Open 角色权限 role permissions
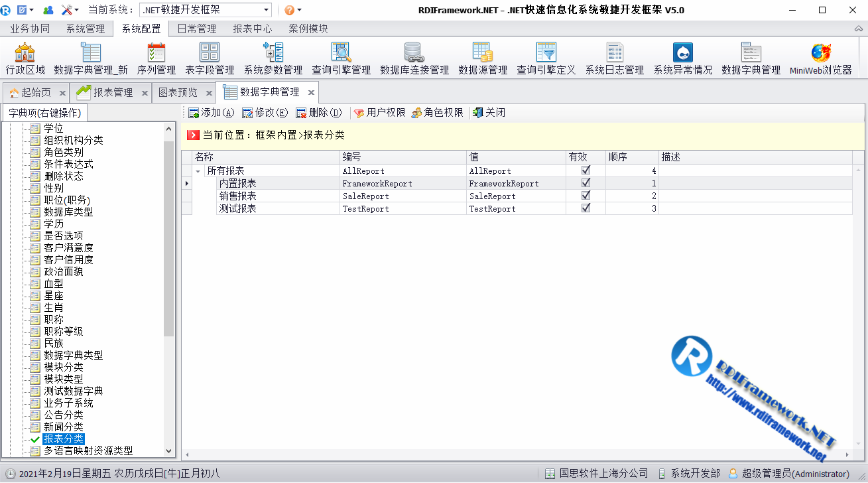The width and height of the screenshot is (868, 483). click(x=438, y=113)
